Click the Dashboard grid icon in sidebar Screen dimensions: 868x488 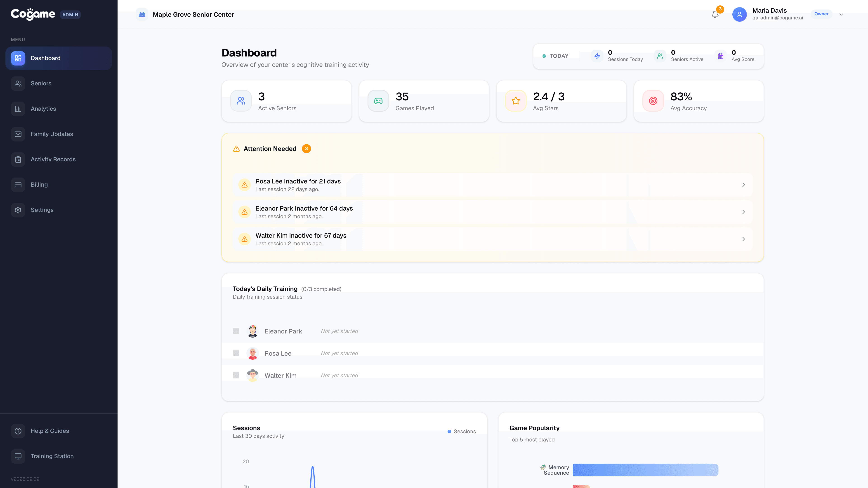click(x=18, y=58)
